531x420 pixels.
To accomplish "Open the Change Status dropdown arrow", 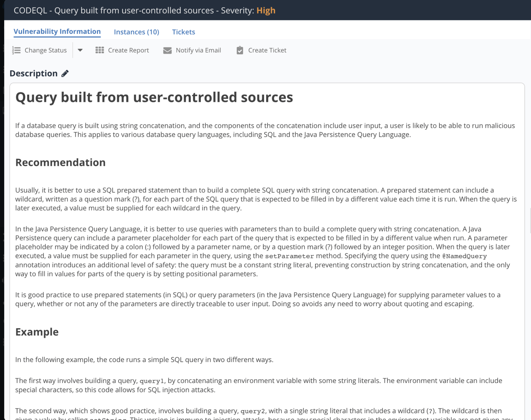I will click(x=80, y=50).
